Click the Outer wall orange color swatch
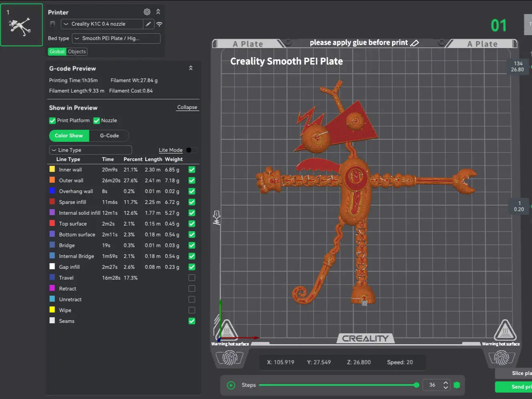532x399 pixels. click(x=52, y=180)
